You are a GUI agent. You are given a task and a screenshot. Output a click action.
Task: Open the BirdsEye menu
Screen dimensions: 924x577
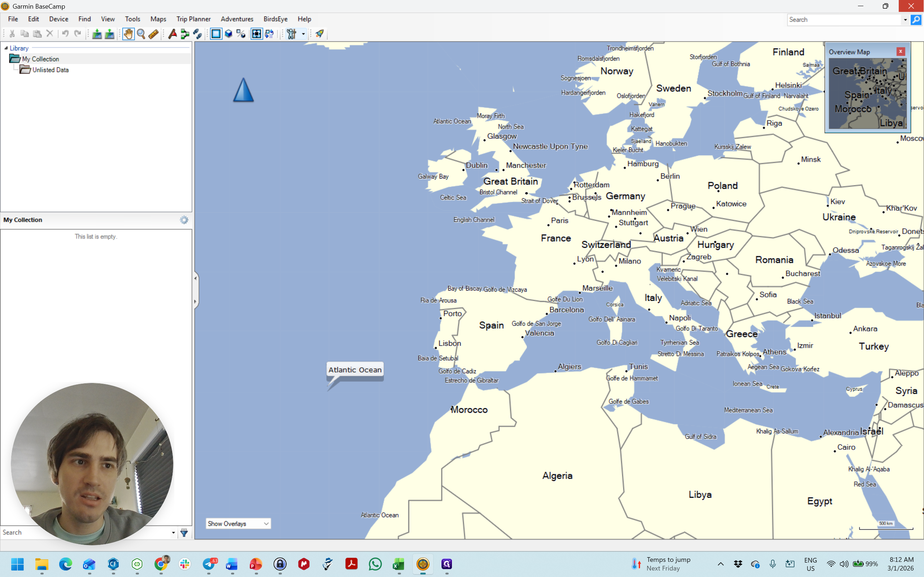point(275,19)
